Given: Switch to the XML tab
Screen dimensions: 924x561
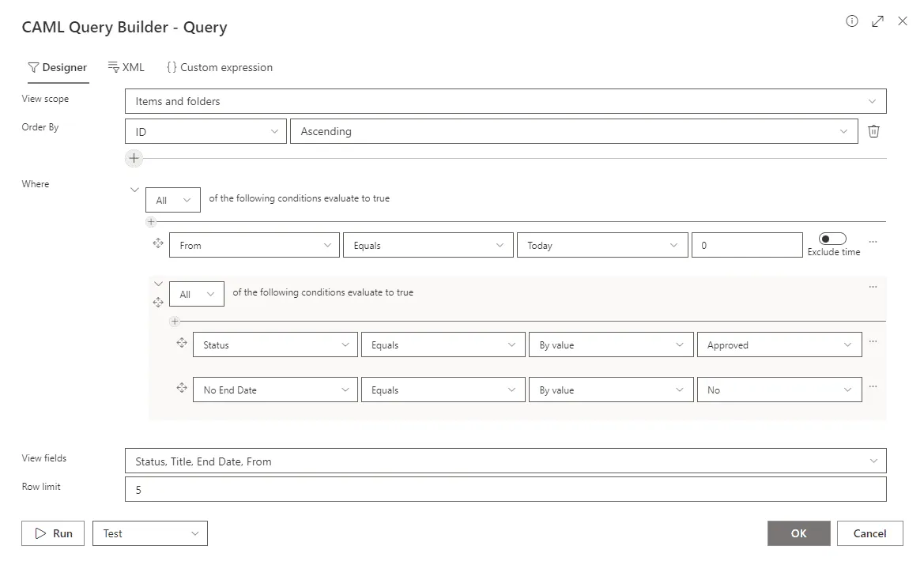Looking at the screenshot, I should (126, 67).
